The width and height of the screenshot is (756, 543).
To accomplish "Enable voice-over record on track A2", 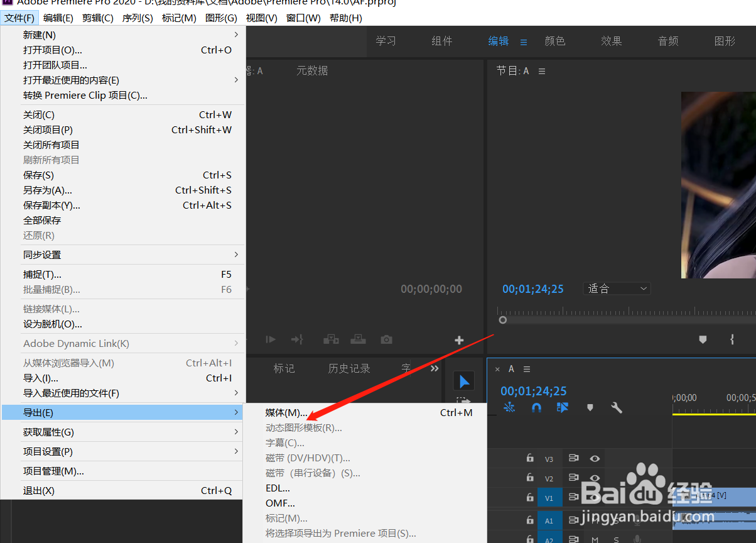I will point(637,539).
